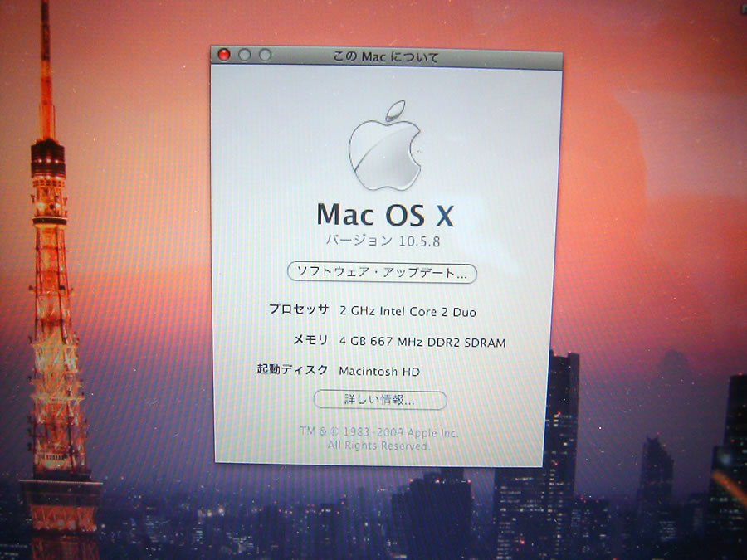Click the メモリ label
Screen dimensions: 747x560
pos(310,340)
